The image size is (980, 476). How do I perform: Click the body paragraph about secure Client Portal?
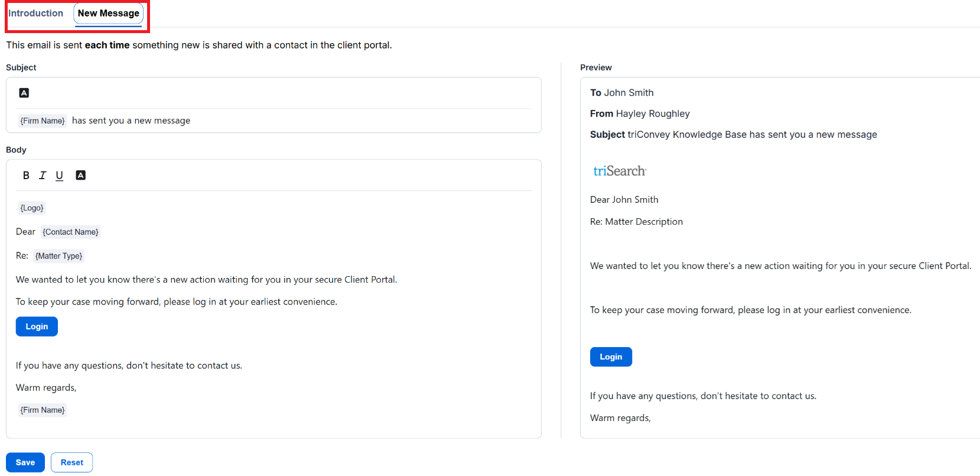click(x=206, y=280)
